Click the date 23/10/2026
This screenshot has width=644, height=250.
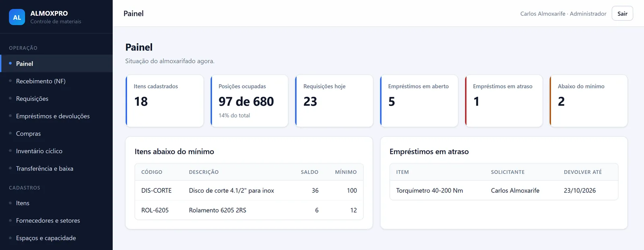(x=580, y=190)
